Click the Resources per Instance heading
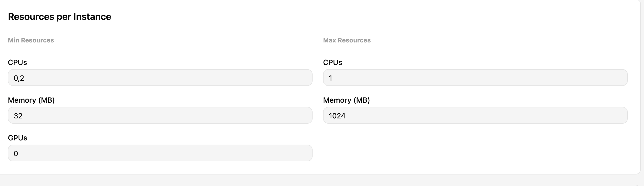The image size is (644, 186). [x=59, y=17]
